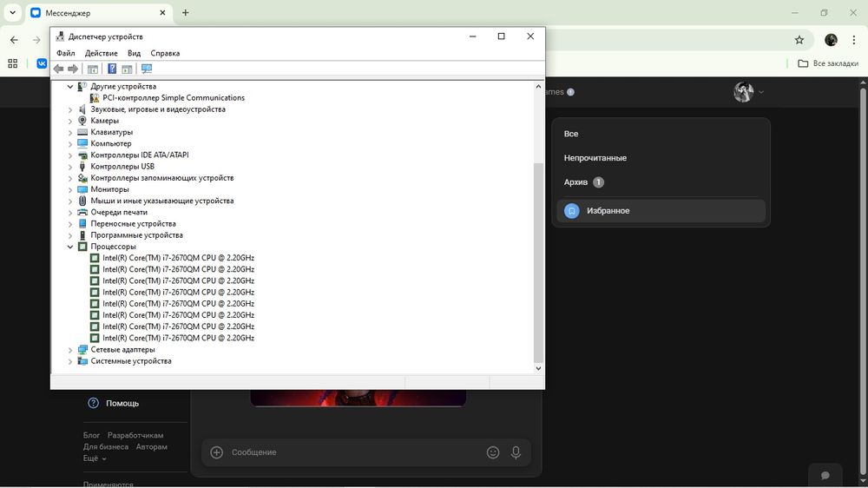The width and height of the screenshot is (868, 488).
Task: Select the Мыши и иные указывающие устройства icon
Action: pos(82,201)
